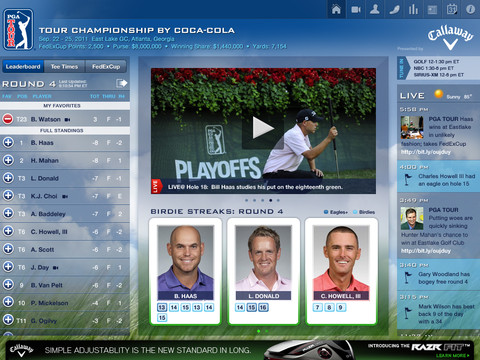The width and height of the screenshot is (480, 360).
Task: Open the Home icon in top navigation
Action: point(336,9)
